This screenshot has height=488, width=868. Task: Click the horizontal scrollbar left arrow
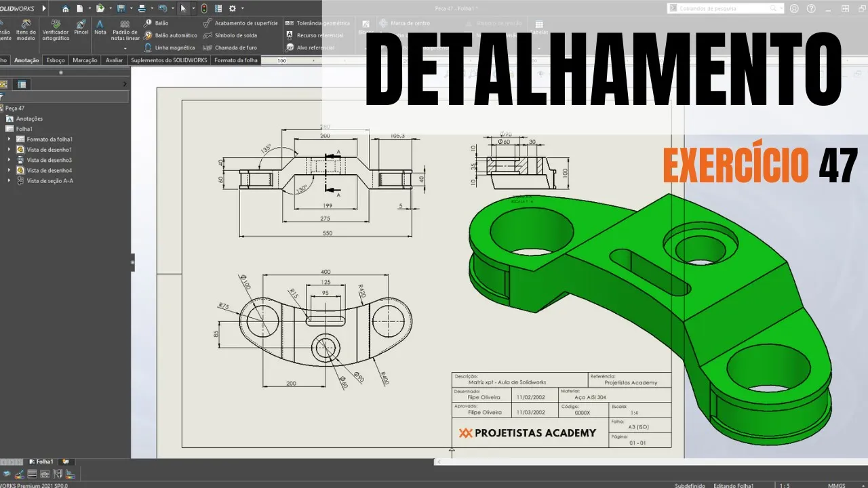[x=437, y=462]
